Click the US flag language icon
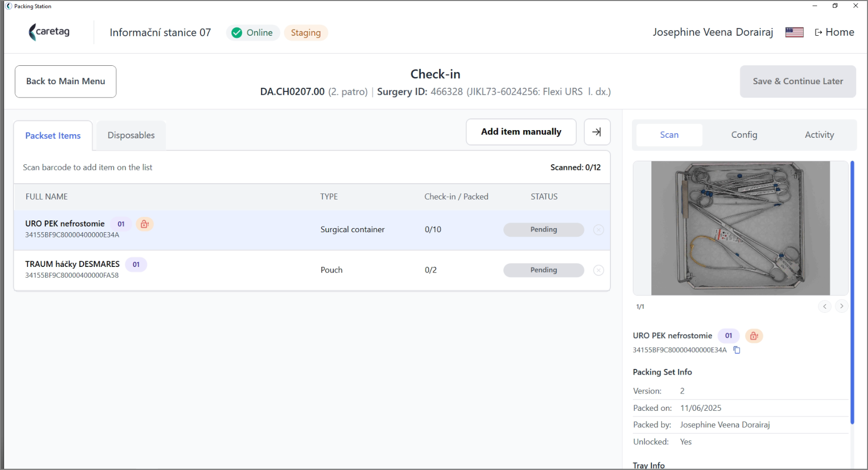Screen dimensions: 868x470 [794, 32]
